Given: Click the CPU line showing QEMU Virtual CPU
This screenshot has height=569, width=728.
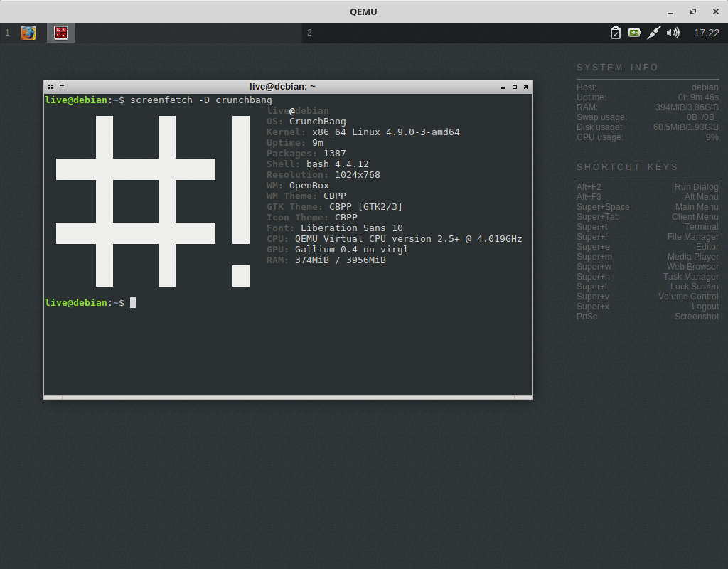Looking at the screenshot, I should click(x=394, y=239).
